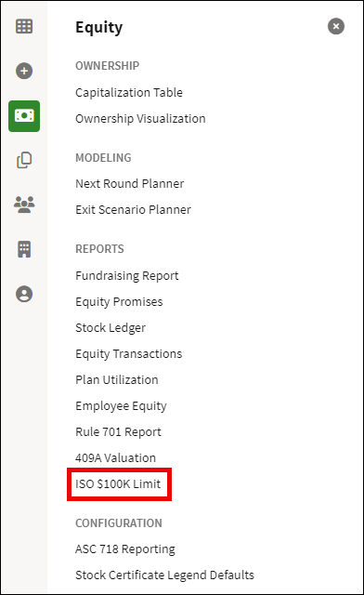View the Fundraising Report
The width and height of the screenshot is (364, 595).
pos(127,276)
